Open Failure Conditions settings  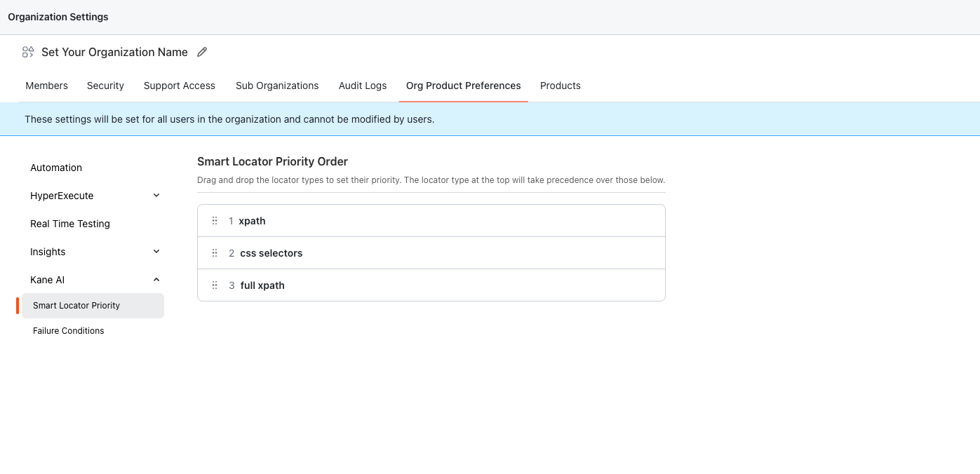click(x=68, y=330)
